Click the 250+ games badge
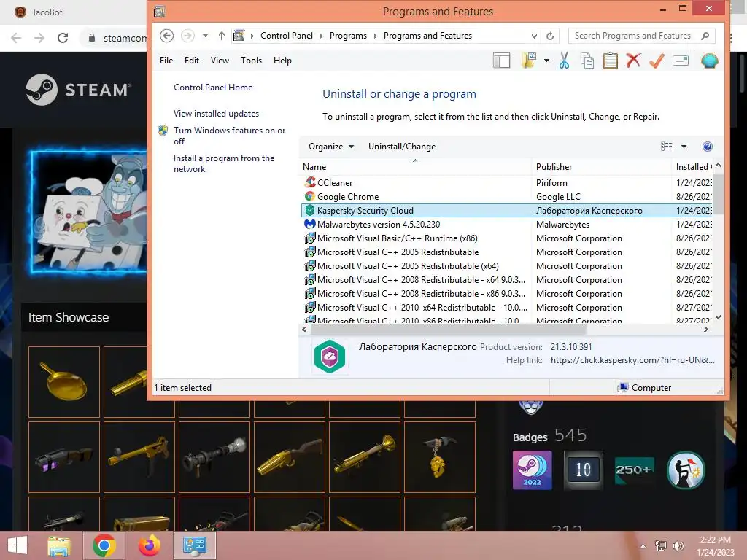Image resolution: width=747 pixels, height=560 pixels. pos(634,470)
